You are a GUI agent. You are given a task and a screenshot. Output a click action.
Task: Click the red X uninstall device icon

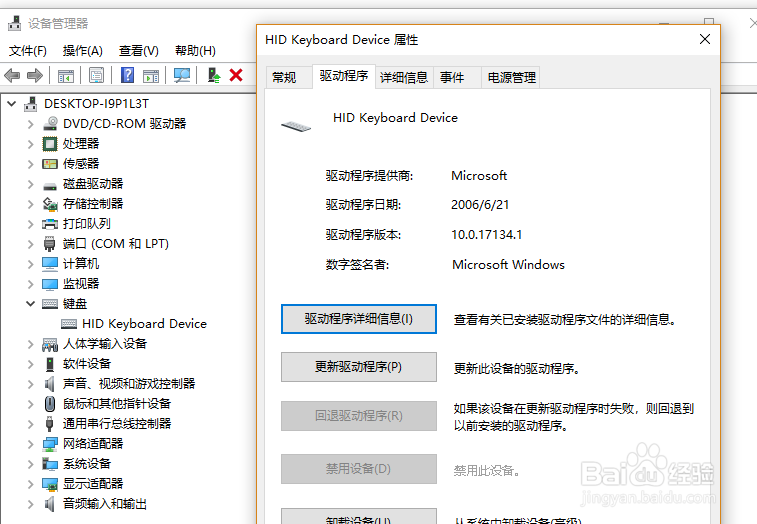pyautogui.click(x=236, y=75)
